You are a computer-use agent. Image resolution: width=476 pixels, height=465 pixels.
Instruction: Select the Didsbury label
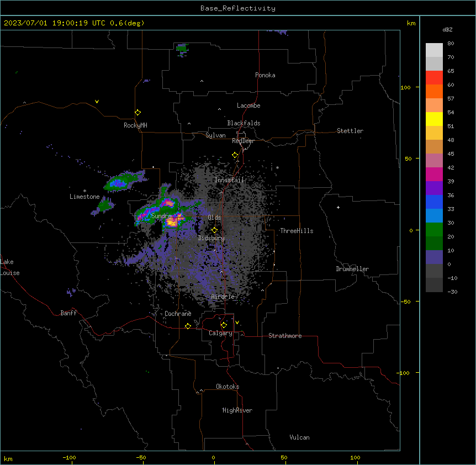211,238
